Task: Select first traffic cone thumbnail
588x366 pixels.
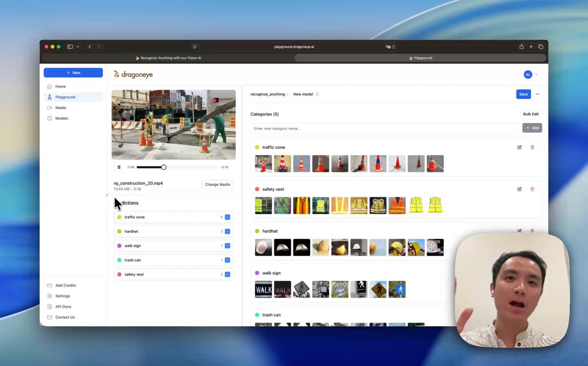Action: [264, 164]
